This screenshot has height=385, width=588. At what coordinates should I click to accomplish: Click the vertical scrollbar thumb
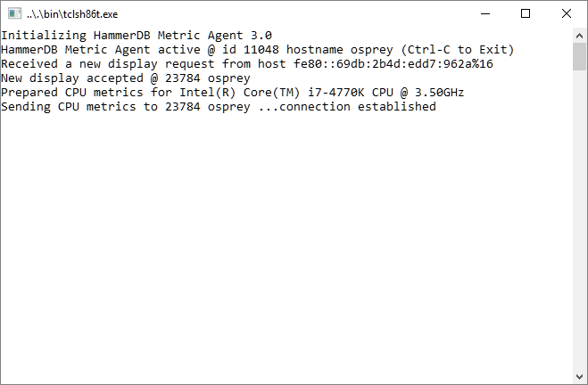coord(579,56)
